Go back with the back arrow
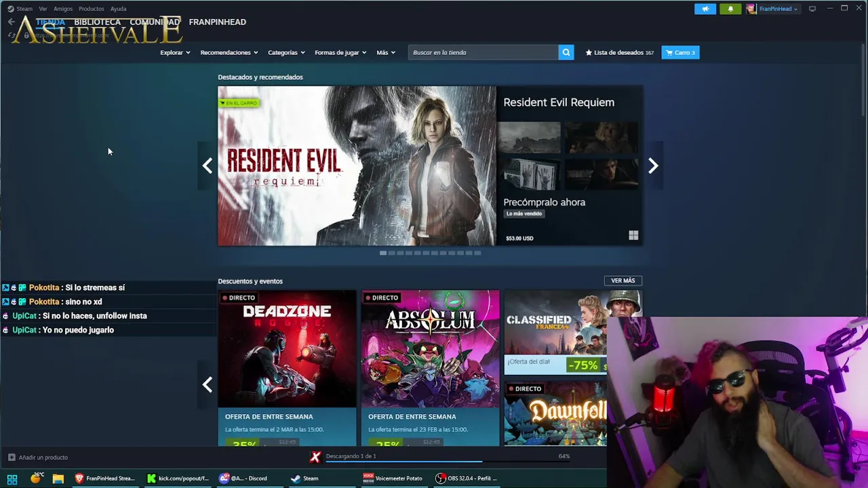 [x=11, y=22]
